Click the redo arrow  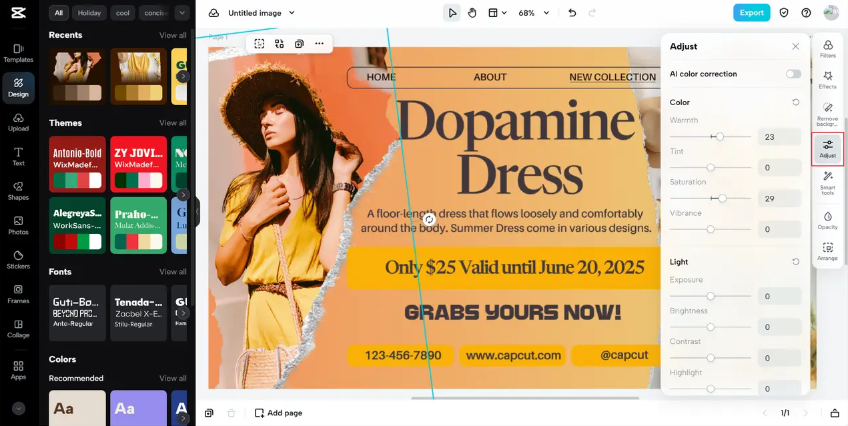click(592, 13)
